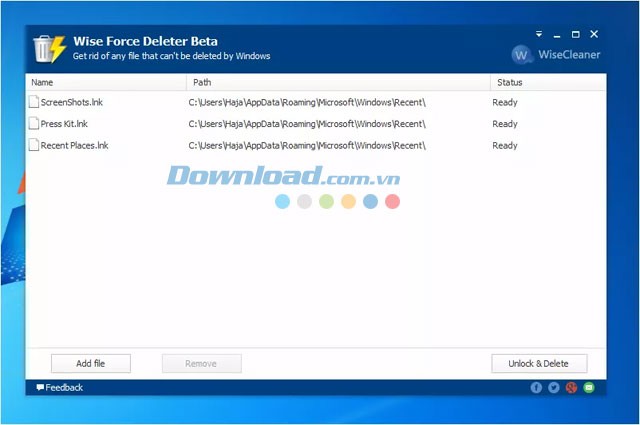Click the WiseCleaner logo
Screen dimensions: 640x425
556,54
